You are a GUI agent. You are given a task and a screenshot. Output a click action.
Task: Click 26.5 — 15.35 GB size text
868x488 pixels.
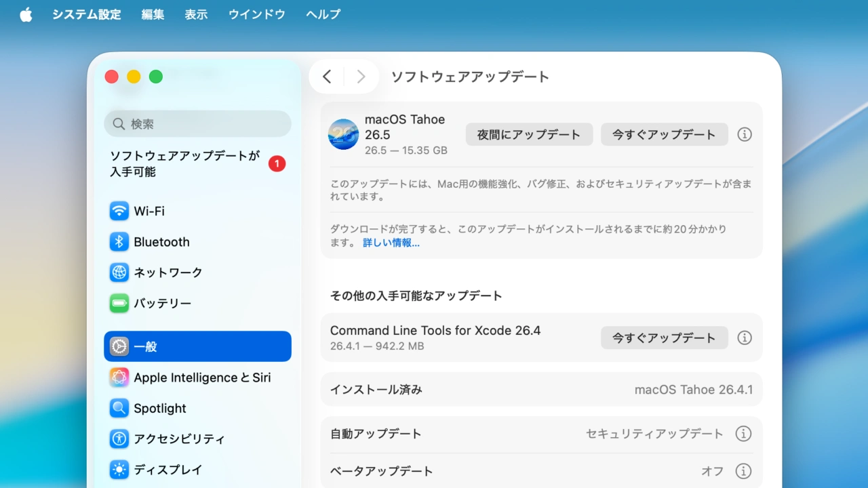tap(406, 150)
